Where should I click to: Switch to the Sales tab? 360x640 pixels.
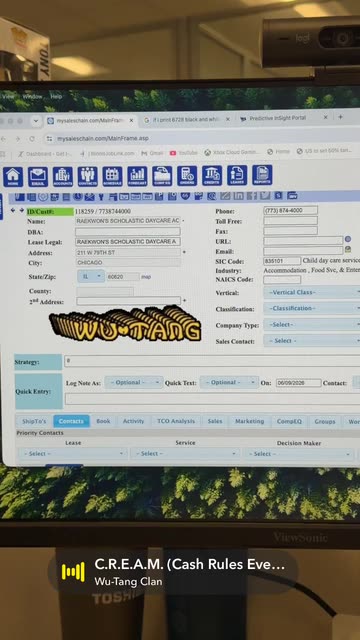pyautogui.click(x=215, y=421)
